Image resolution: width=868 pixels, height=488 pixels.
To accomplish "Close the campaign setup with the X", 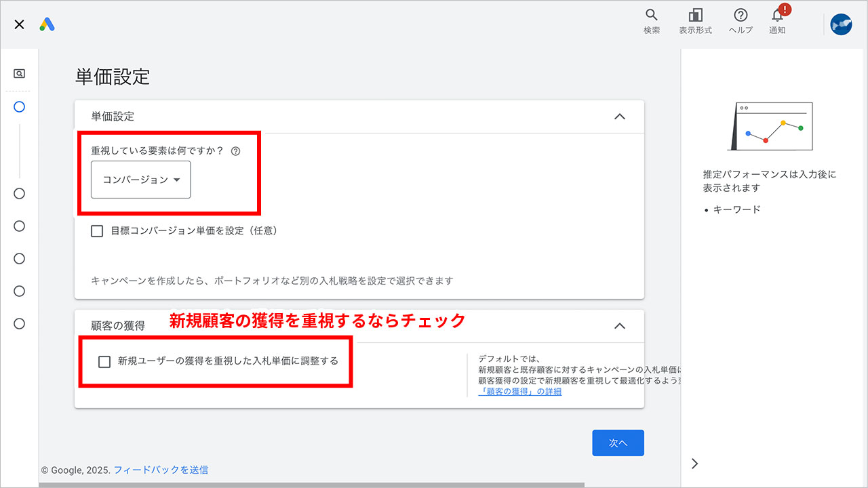I will pyautogui.click(x=18, y=24).
